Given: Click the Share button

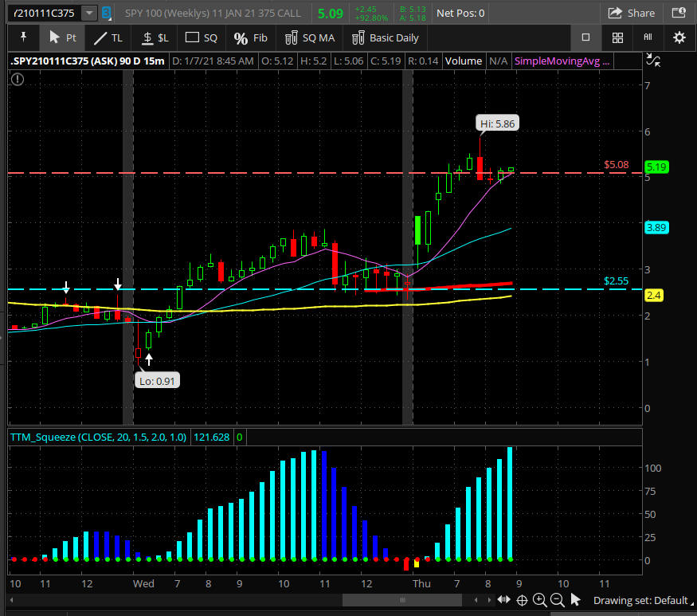Looking at the screenshot, I should pyautogui.click(x=632, y=13).
